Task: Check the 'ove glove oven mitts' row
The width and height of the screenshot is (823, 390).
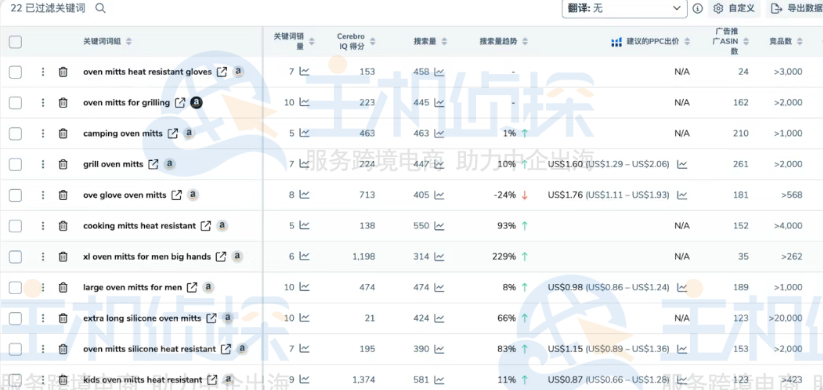Action: click(x=15, y=195)
